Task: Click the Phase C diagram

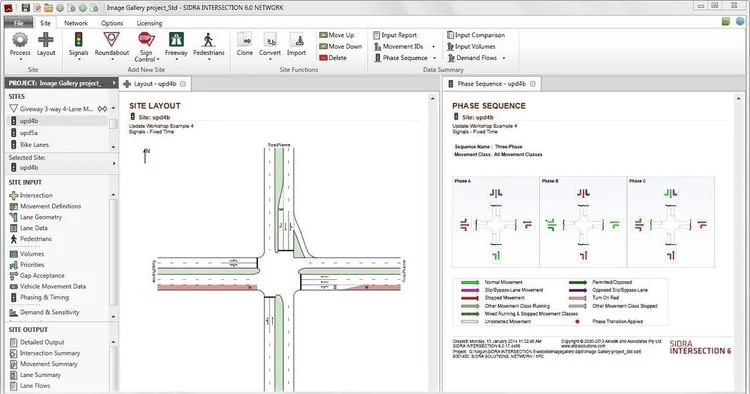Action: [x=671, y=222]
